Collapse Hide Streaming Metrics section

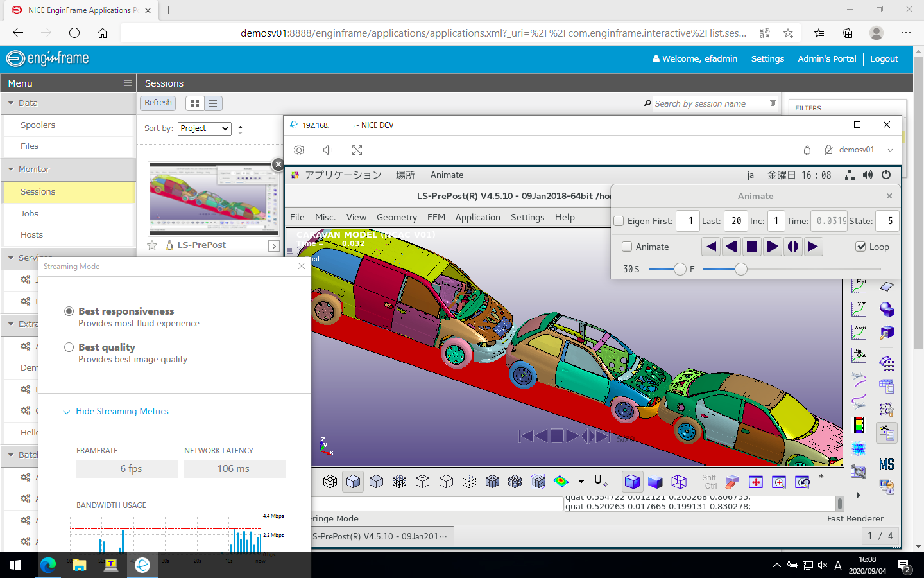point(122,412)
